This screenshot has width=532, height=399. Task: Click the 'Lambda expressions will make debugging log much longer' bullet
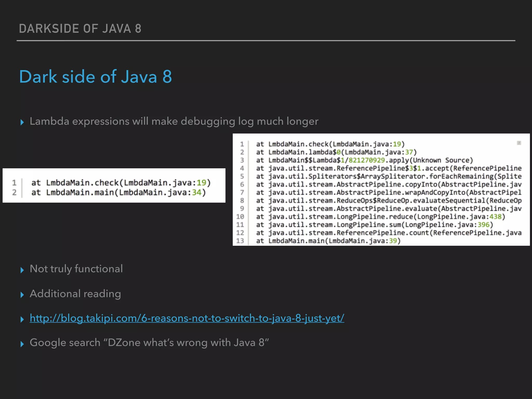pos(174,122)
